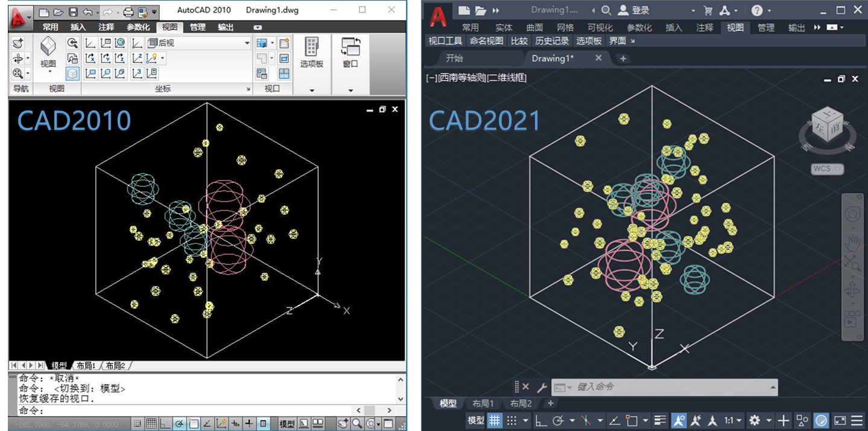The height and width of the screenshot is (431, 868).
Task: Click the customize wrench icon beside command line
Action: pyautogui.click(x=541, y=388)
